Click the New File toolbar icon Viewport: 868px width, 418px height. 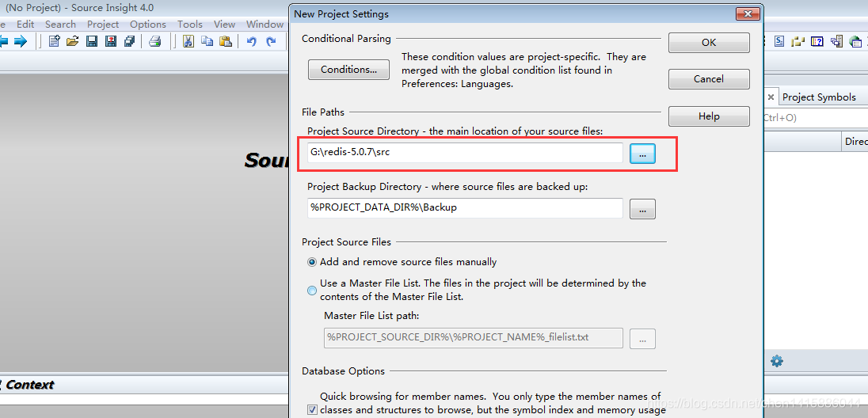(x=54, y=41)
